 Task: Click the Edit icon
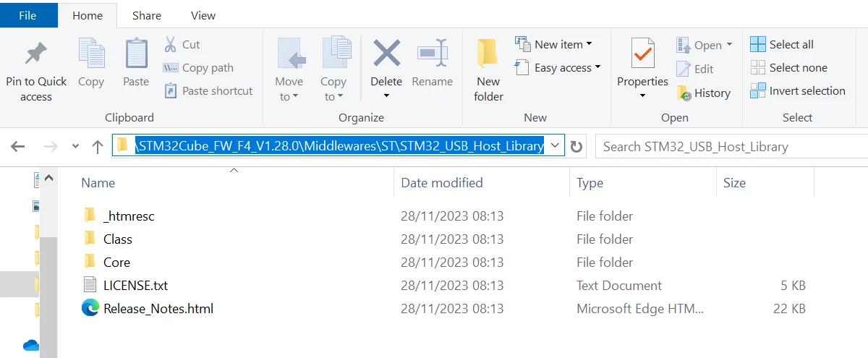point(684,69)
